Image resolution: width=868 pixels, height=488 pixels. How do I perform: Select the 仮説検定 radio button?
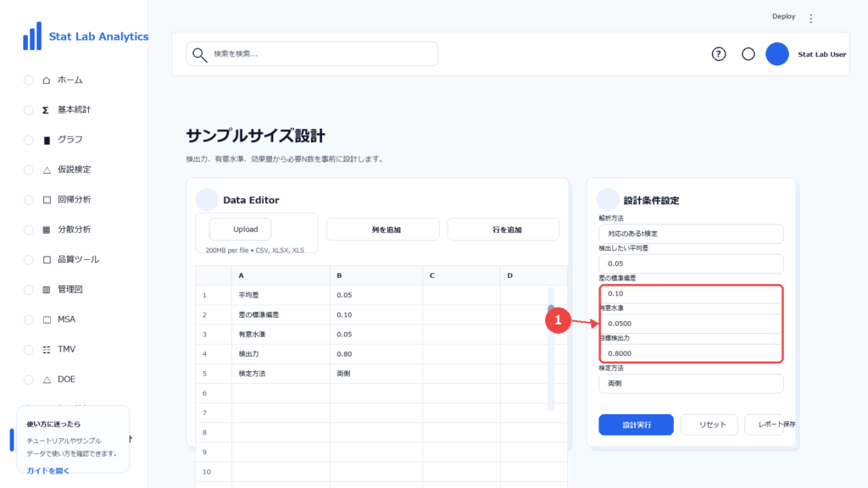pyautogui.click(x=28, y=169)
